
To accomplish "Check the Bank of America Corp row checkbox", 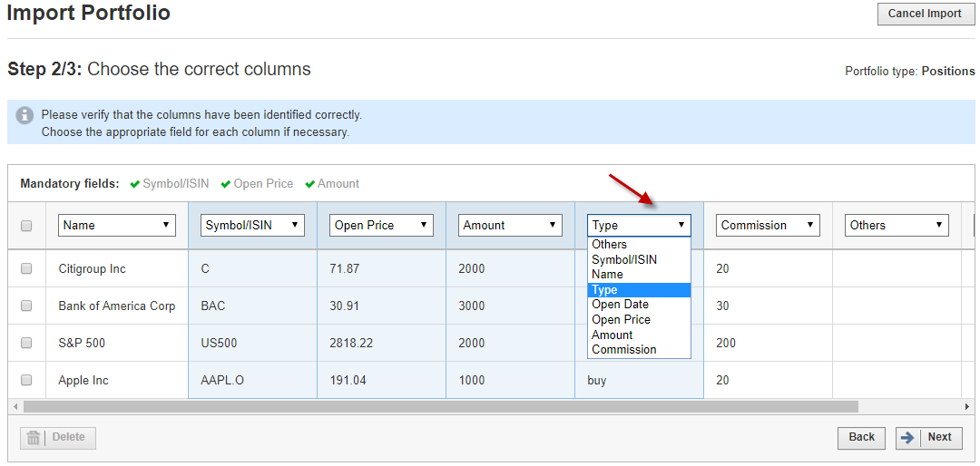I will [26, 306].
